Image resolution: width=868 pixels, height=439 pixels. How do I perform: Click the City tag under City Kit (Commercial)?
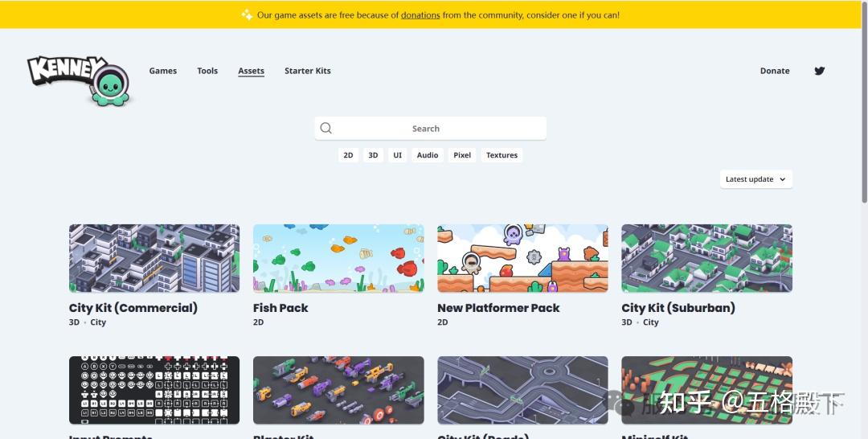98,322
